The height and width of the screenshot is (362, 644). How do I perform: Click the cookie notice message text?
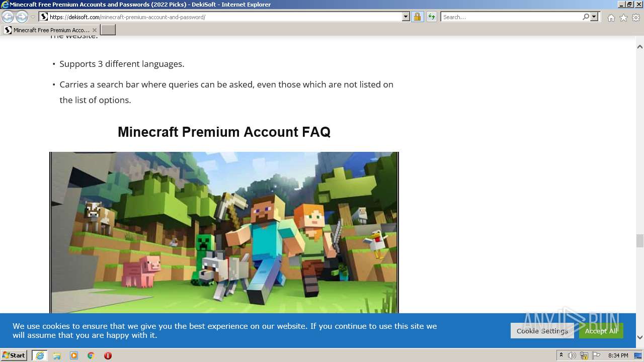pyautogui.click(x=225, y=330)
